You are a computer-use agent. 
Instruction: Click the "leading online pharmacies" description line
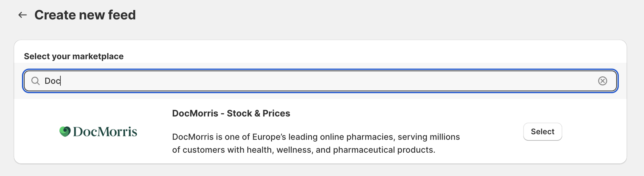click(x=316, y=137)
